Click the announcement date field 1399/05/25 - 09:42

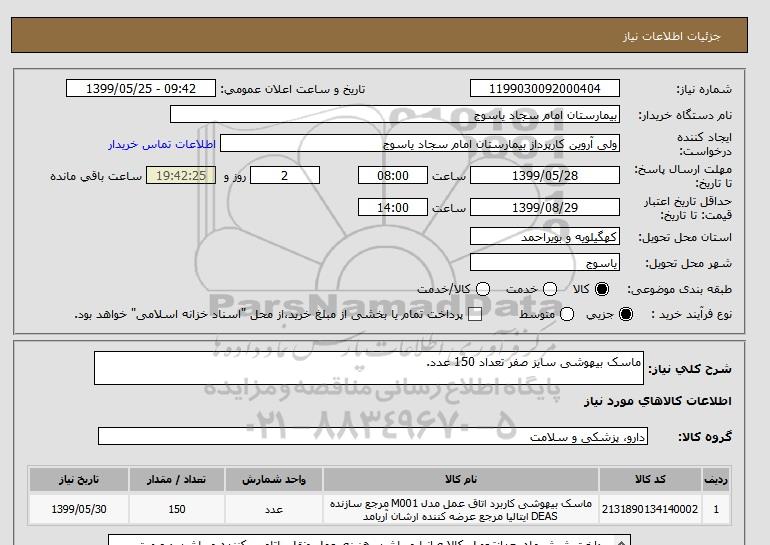click(141, 88)
